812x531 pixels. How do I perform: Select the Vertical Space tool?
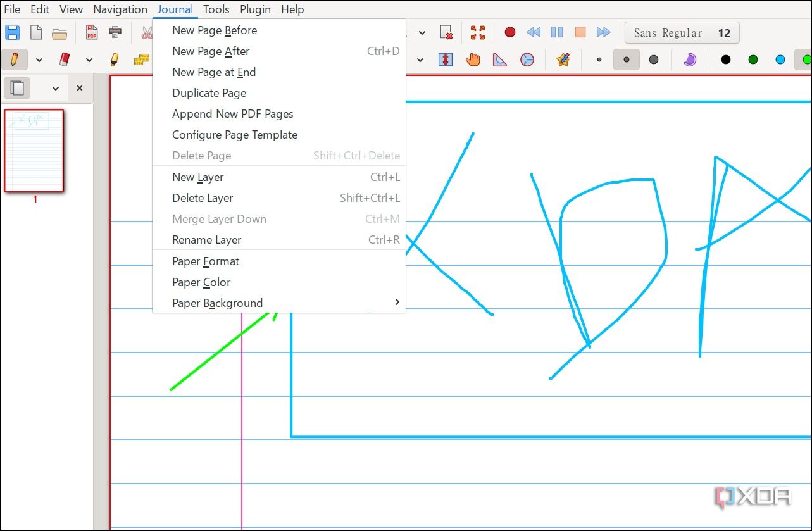point(446,59)
